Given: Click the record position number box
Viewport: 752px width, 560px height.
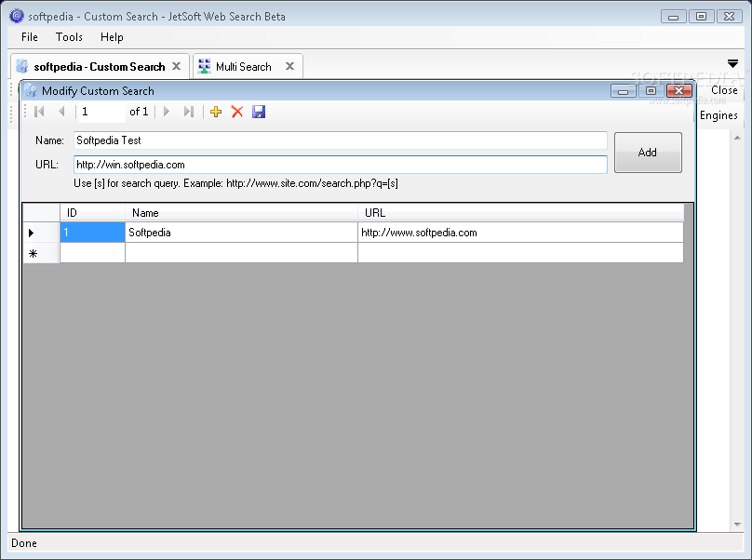Looking at the screenshot, I should [x=101, y=112].
